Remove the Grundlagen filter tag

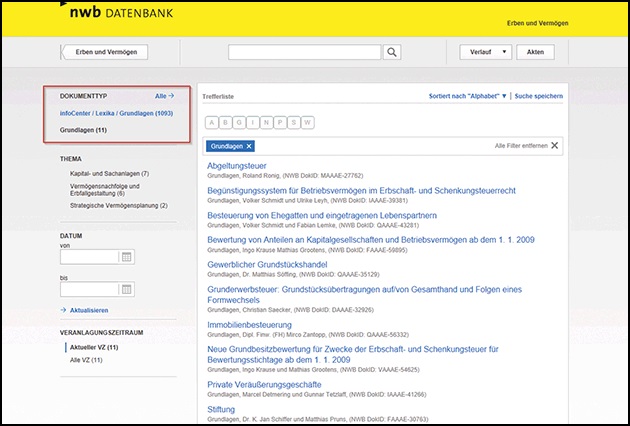pos(249,146)
